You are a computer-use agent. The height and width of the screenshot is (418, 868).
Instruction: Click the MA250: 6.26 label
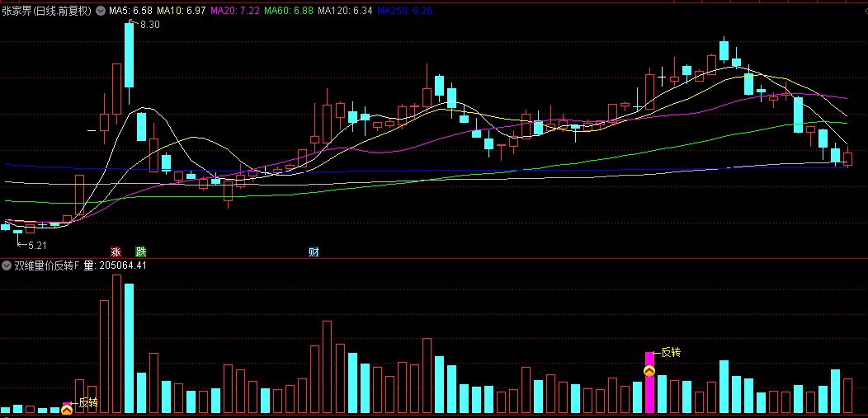pyautogui.click(x=404, y=11)
